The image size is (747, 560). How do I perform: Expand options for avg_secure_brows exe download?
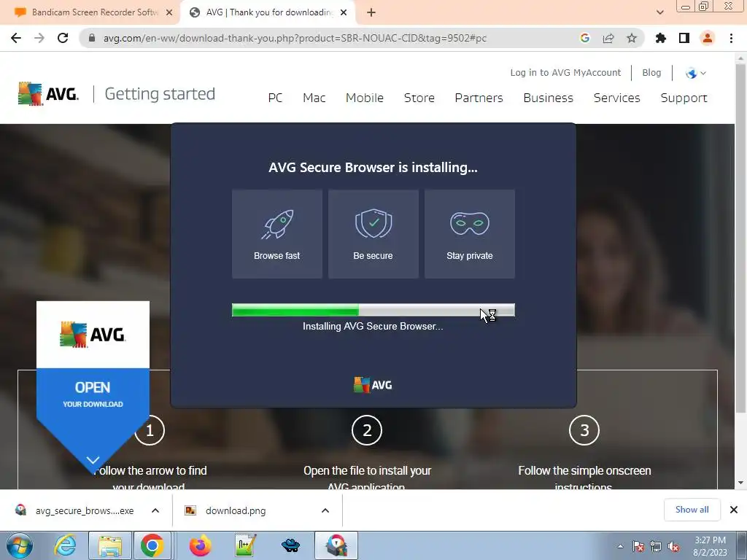coord(155,510)
